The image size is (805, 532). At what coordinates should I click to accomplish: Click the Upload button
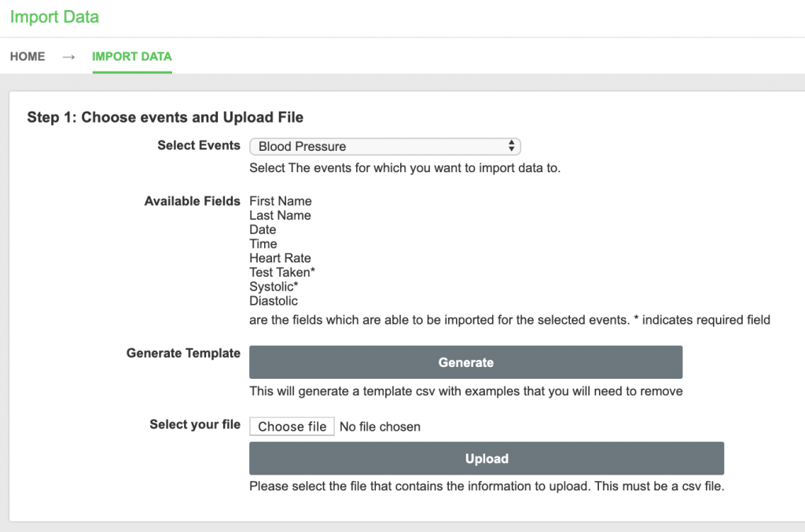(487, 458)
